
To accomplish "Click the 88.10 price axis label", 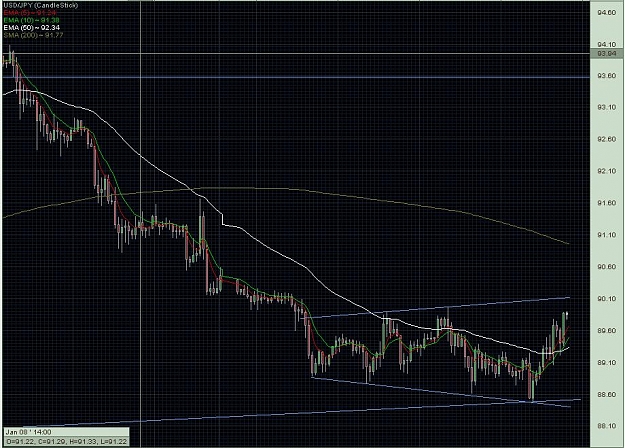I will (606, 426).
